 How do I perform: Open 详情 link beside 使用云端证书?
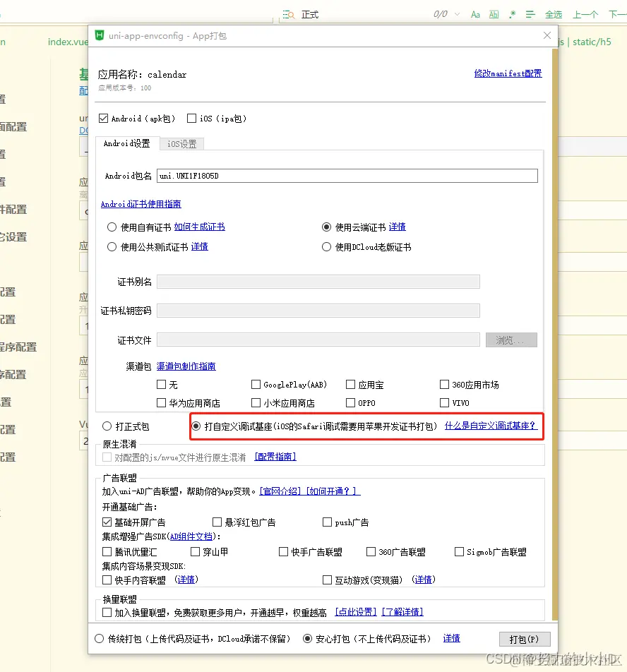(x=398, y=227)
